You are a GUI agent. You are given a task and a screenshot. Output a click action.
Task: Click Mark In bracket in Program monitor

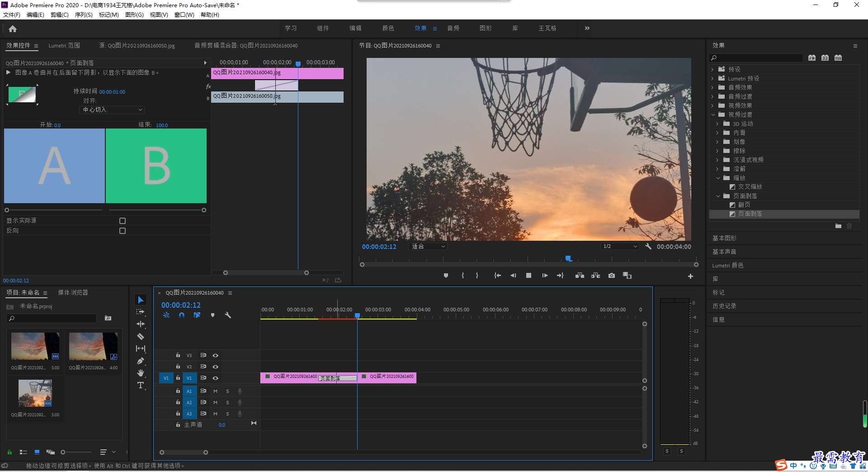pos(462,276)
